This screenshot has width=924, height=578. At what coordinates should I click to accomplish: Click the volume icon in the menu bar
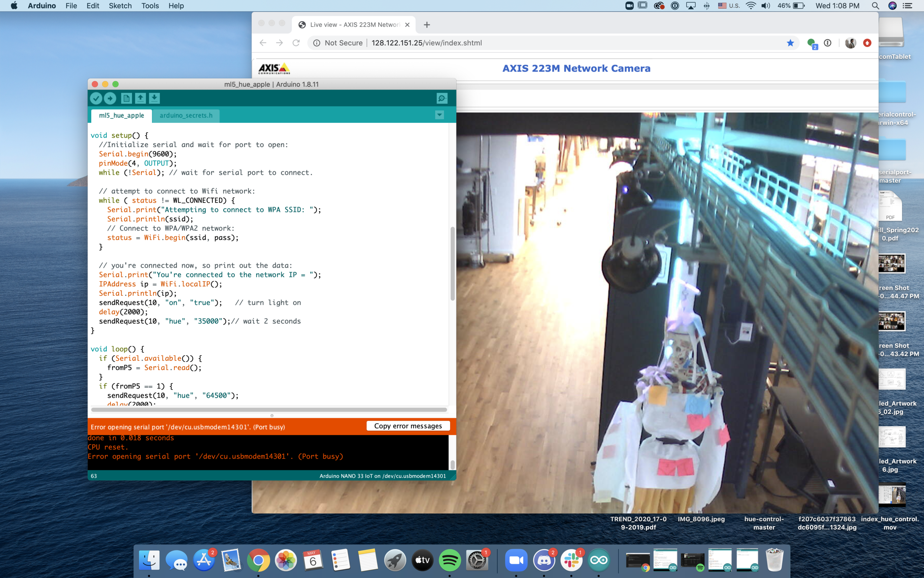click(765, 6)
